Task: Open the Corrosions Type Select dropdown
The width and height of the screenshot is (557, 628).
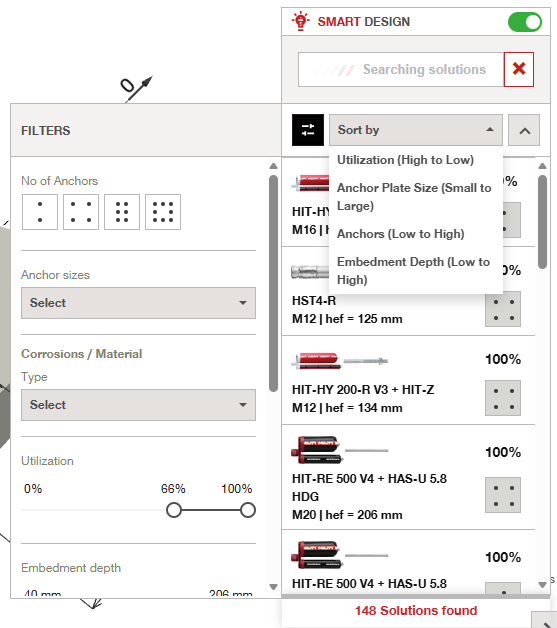Action: [138, 405]
